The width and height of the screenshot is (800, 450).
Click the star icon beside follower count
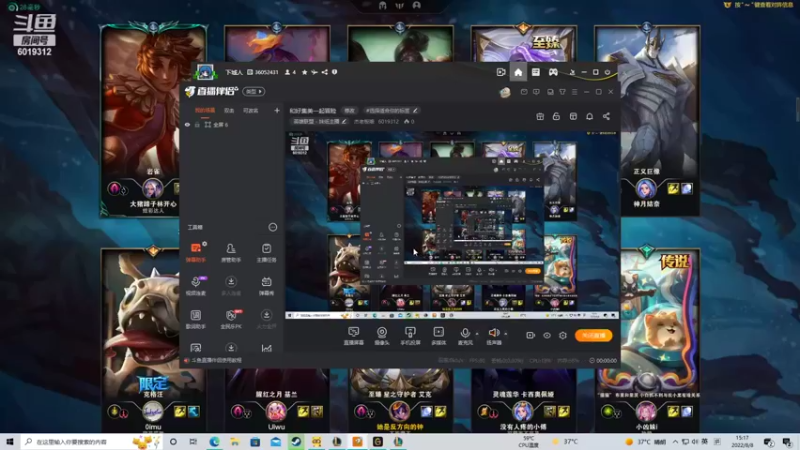click(305, 72)
